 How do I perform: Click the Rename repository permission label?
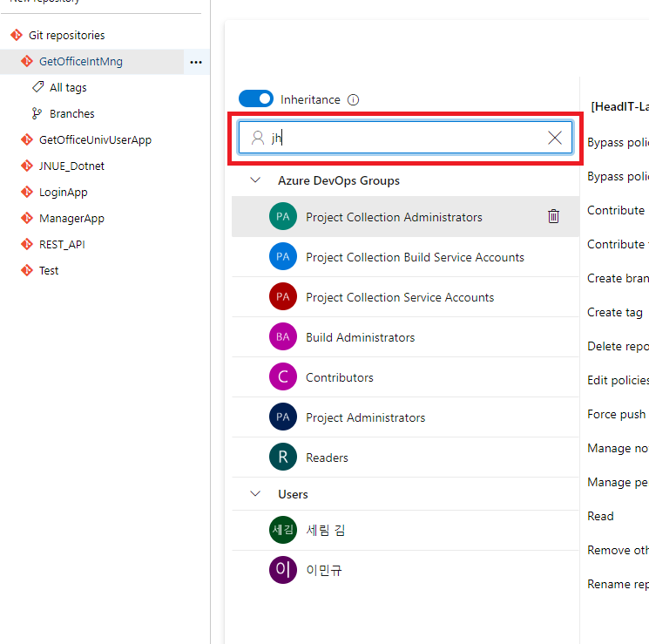pos(618,584)
